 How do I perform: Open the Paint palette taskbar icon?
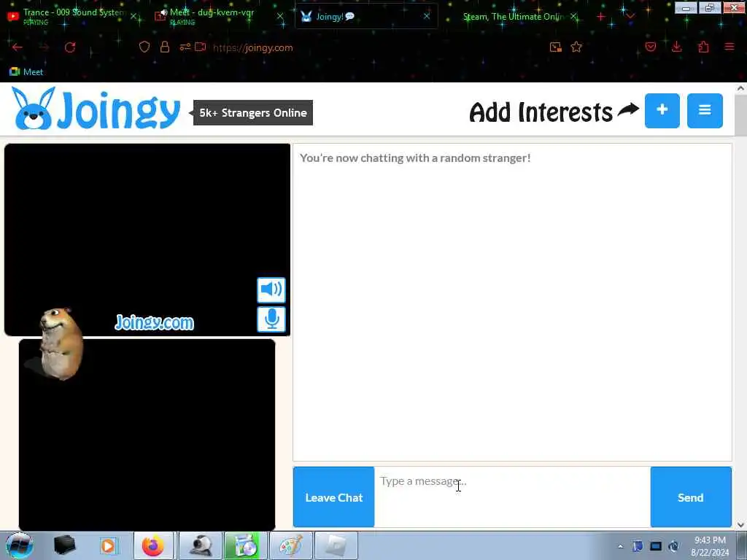pyautogui.click(x=290, y=545)
